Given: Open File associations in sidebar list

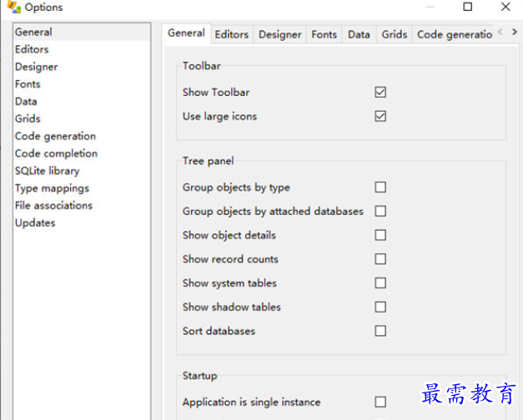Looking at the screenshot, I should click(x=53, y=205).
